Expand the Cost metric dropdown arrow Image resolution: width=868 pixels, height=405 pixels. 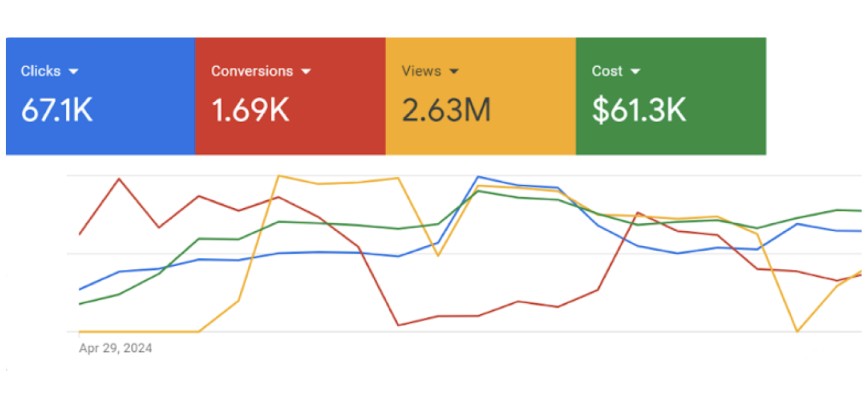(x=635, y=72)
